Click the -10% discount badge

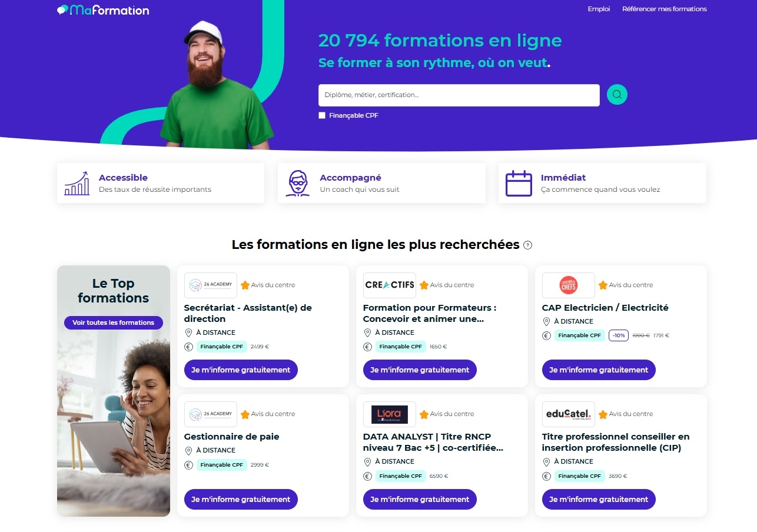pyautogui.click(x=618, y=335)
